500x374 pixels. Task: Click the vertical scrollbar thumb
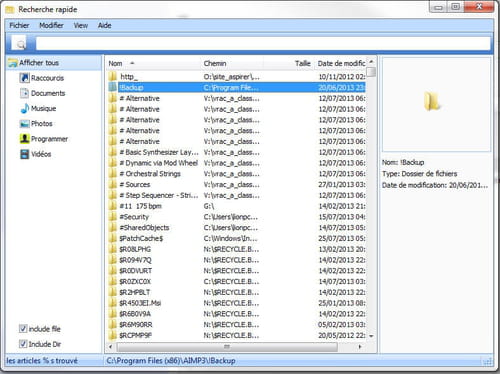[x=371, y=72]
